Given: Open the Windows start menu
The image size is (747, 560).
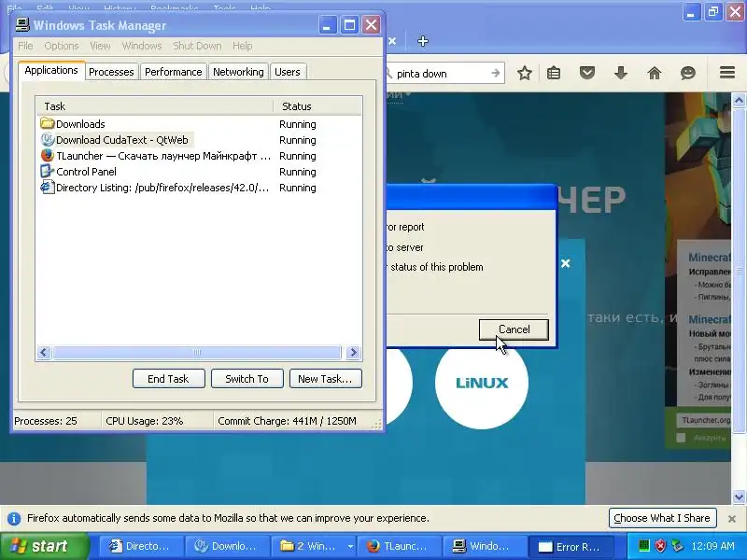Looking at the screenshot, I should [x=45, y=546].
